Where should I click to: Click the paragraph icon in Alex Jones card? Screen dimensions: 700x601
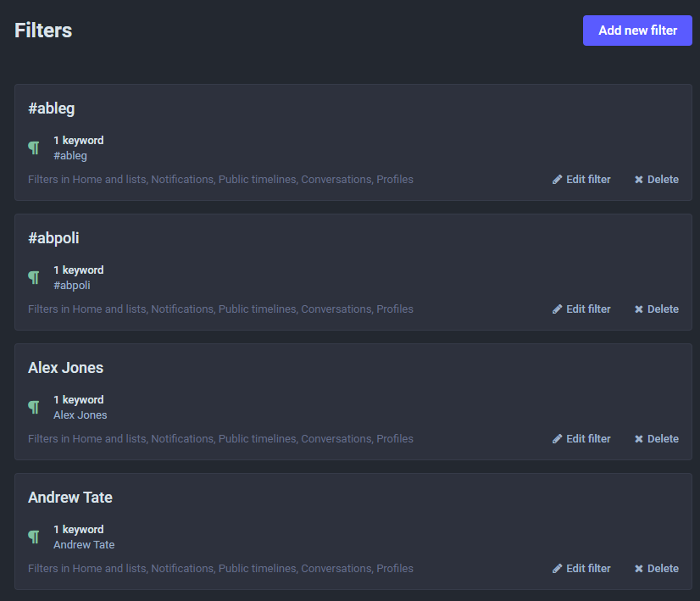[x=34, y=407]
